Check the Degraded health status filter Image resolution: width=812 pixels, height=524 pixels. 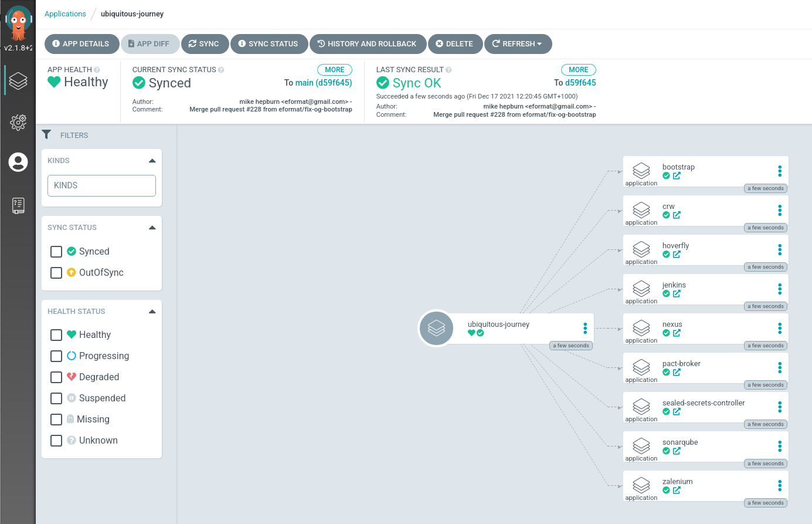click(56, 377)
